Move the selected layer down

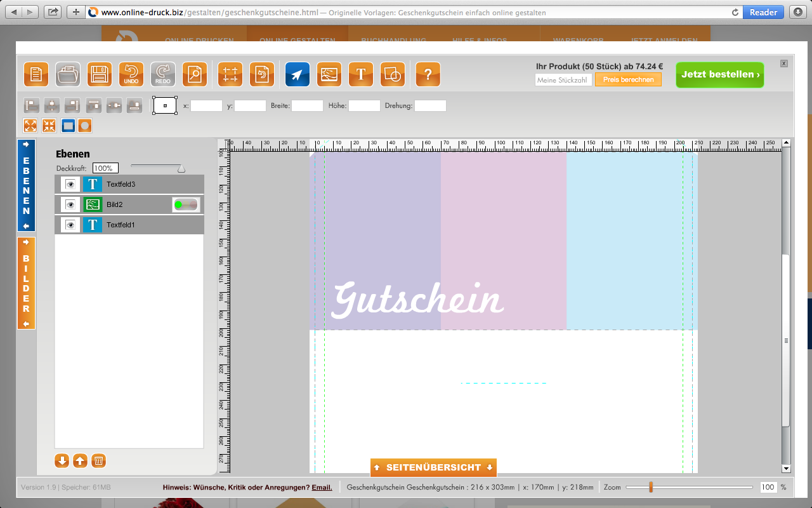pos(62,461)
